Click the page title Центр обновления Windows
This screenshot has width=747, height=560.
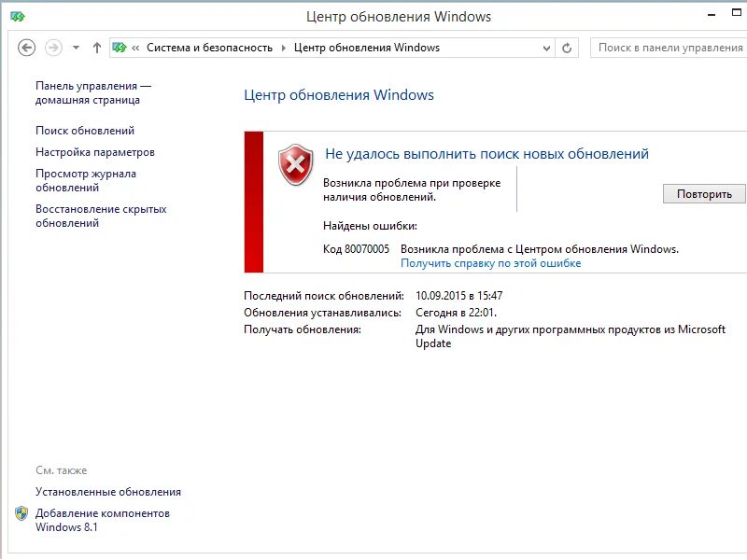339,95
